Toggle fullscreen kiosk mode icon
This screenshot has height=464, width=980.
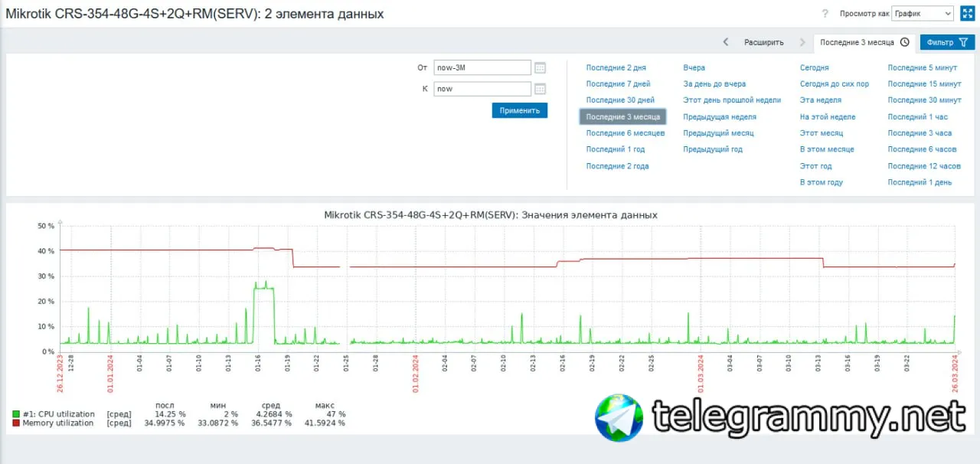pyautogui.click(x=967, y=14)
